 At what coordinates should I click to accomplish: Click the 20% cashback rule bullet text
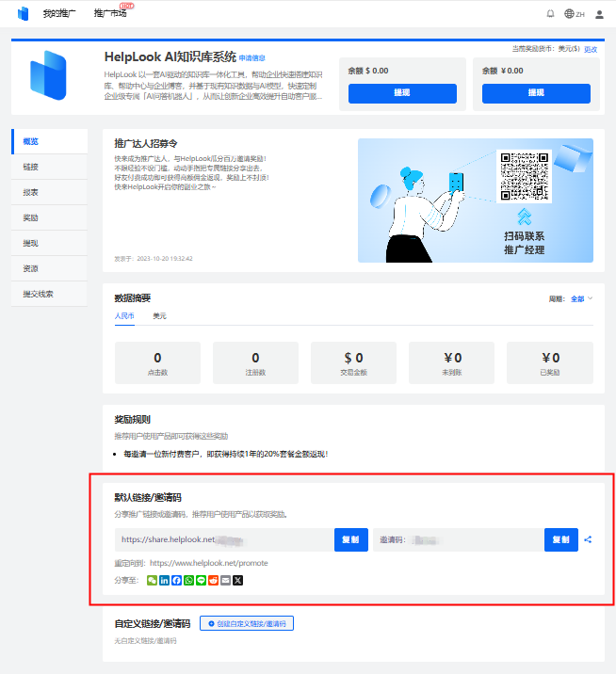[x=226, y=454]
